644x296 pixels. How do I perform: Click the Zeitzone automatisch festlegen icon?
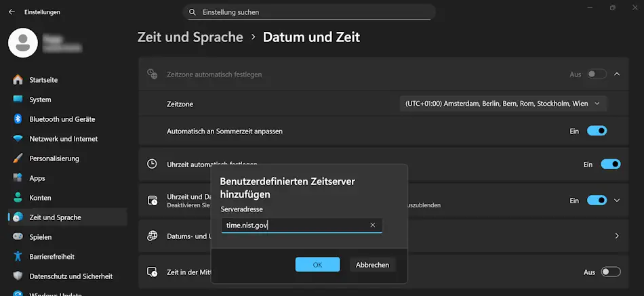pyautogui.click(x=153, y=75)
